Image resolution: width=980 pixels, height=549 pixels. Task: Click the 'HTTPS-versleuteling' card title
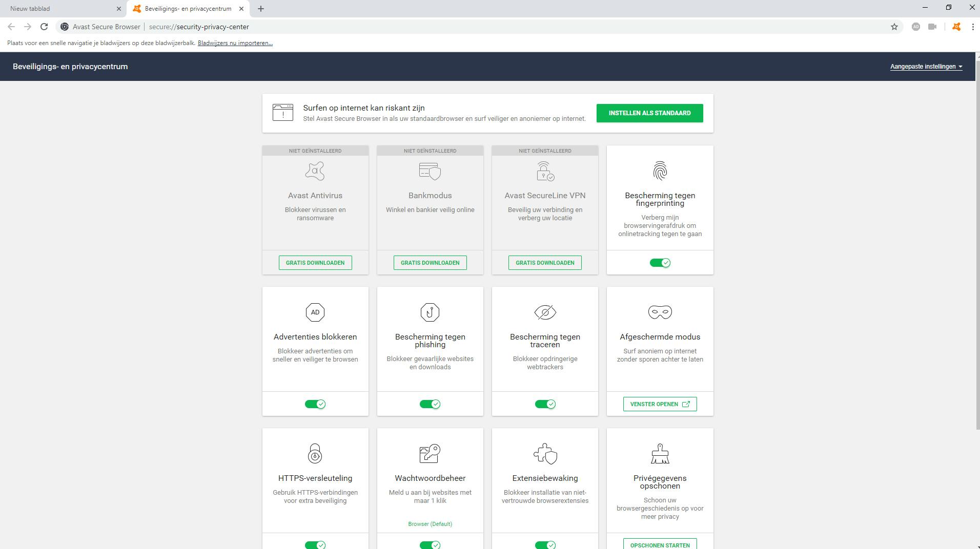pos(315,478)
